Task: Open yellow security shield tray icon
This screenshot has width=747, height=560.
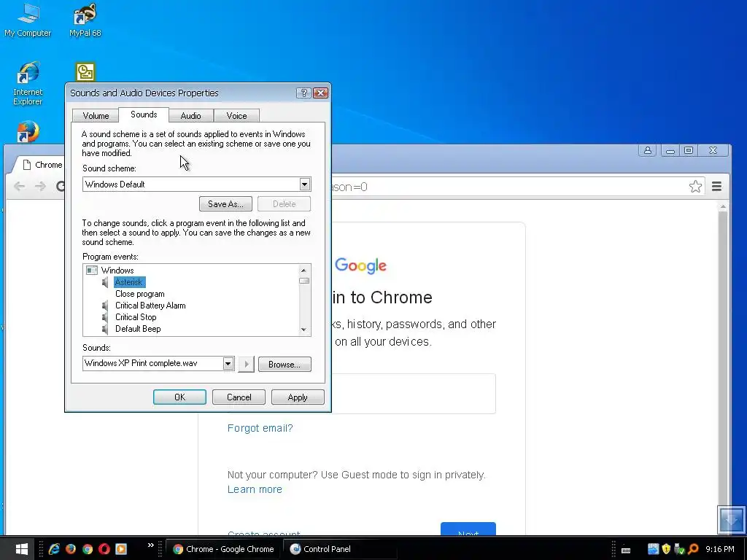Action: [x=666, y=549]
